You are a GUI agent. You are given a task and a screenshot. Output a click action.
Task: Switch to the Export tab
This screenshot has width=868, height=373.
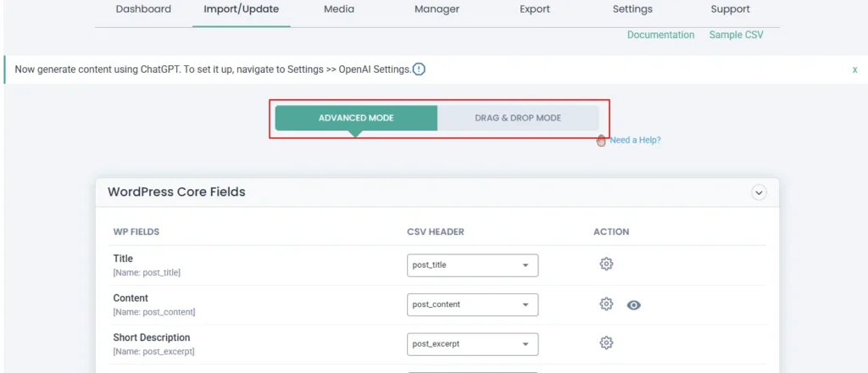click(x=535, y=9)
